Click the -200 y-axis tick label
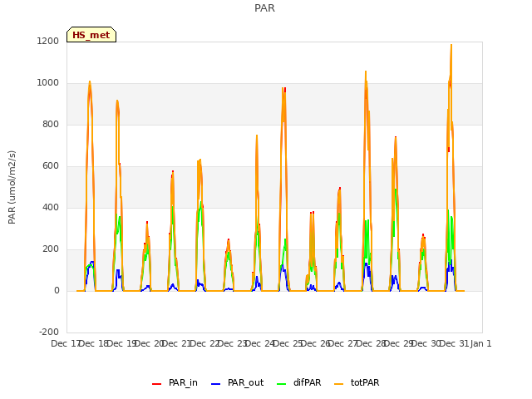This screenshot has width=532, height=399. 49,332
